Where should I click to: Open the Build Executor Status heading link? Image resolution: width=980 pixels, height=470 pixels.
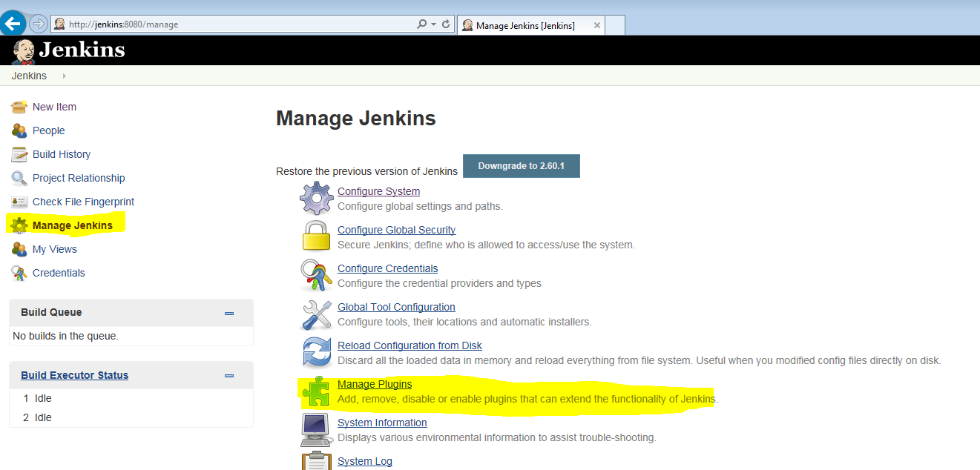coord(74,375)
